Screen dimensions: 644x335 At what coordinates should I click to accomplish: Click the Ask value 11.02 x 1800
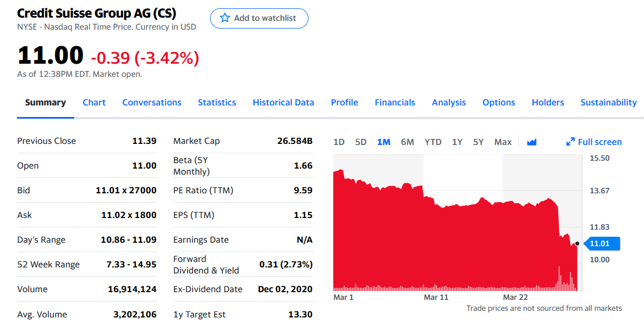(x=129, y=215)
